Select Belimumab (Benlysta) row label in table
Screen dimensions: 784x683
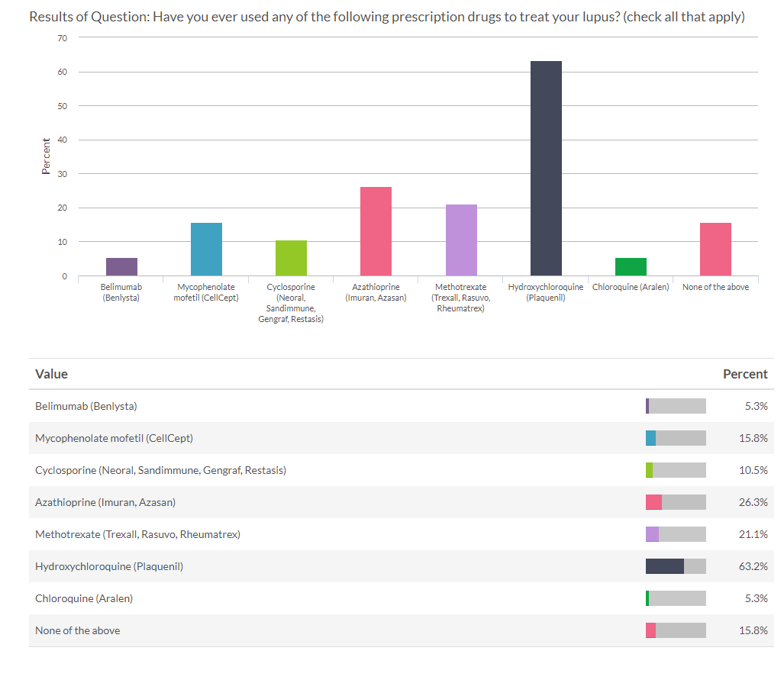(x=86, y=406)
